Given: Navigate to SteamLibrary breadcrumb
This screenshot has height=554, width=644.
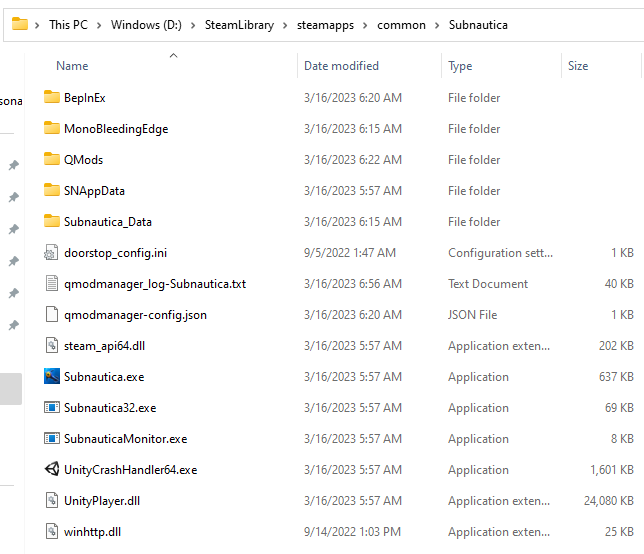Looking at the screenshot, I should point(239,25).
